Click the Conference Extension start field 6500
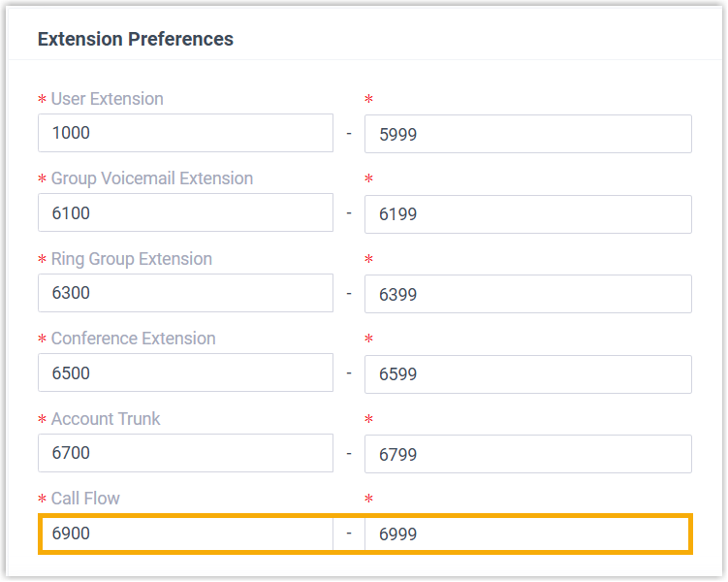Image resolution: width=728 pixels, height=582 pixels. click(x=185, y=373)
